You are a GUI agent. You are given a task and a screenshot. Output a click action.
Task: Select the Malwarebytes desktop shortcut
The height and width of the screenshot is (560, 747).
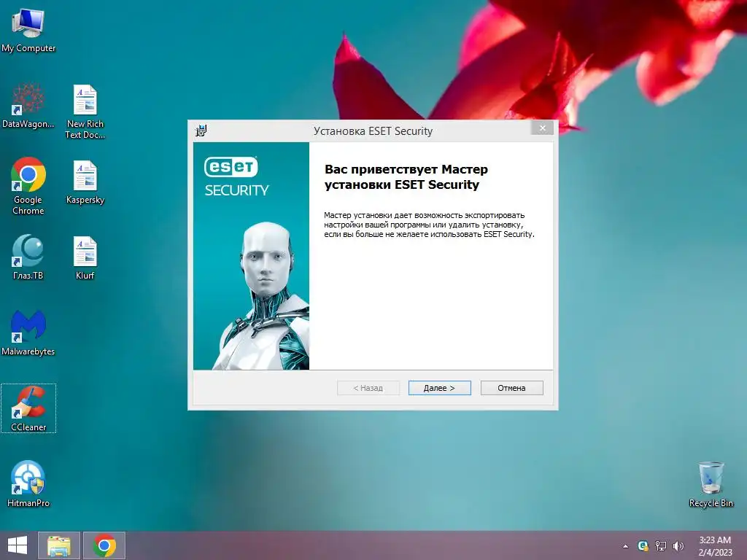28,333
